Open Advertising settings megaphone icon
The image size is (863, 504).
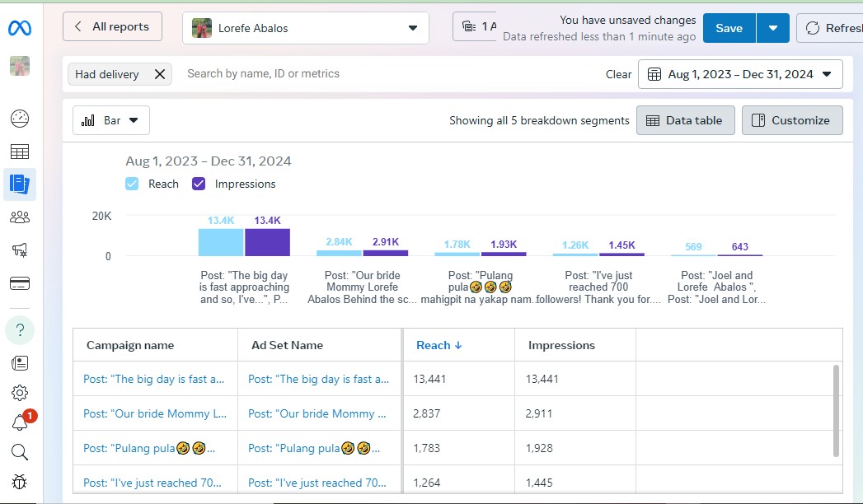(20, 250)
